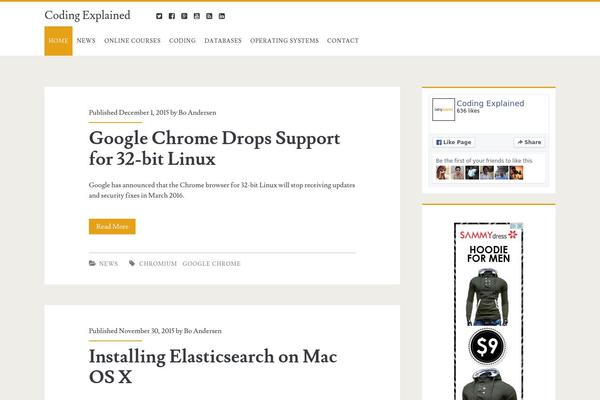Click the $9 price badge in ad
The width and height of the screenshot is (600, 400).
tap(487, 346)
